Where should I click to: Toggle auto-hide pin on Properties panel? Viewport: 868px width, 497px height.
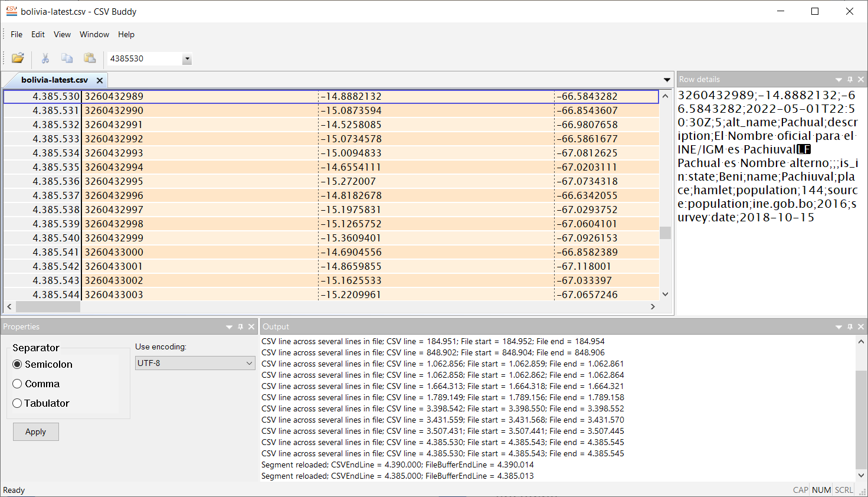(240, 326)
